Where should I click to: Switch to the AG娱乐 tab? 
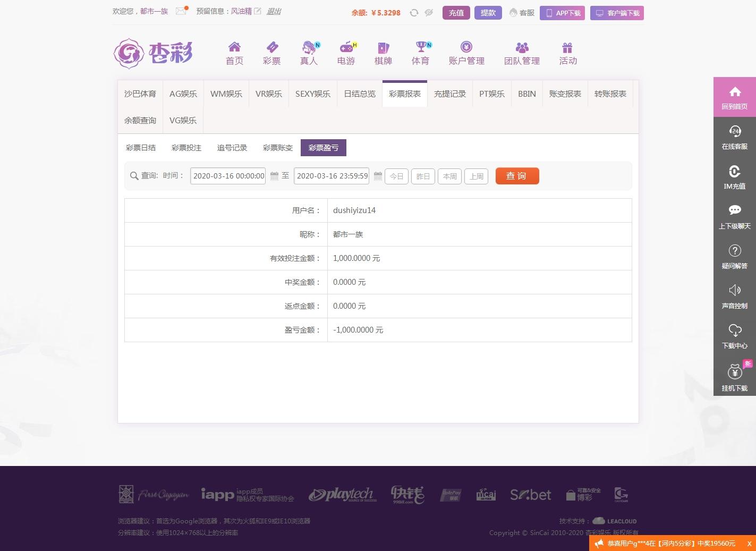(183, 94)
